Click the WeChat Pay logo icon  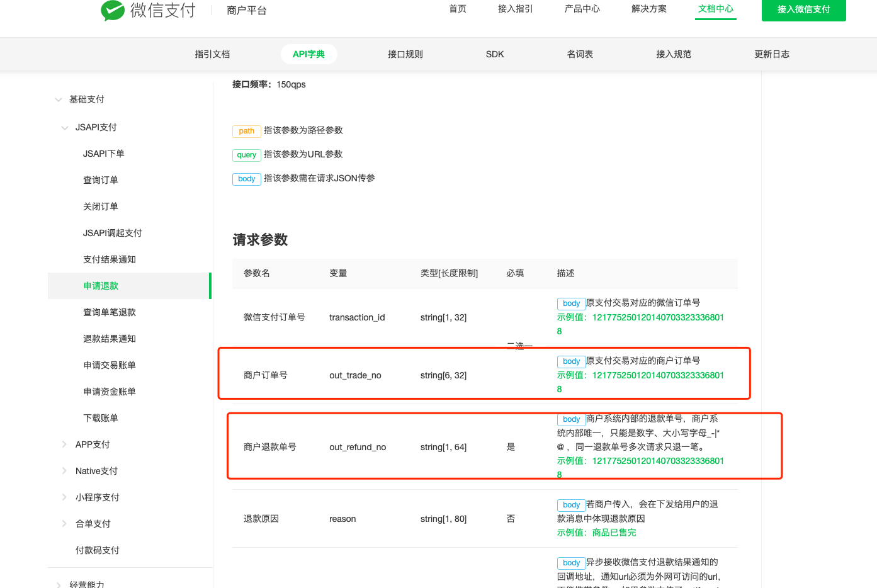point(113,10)
